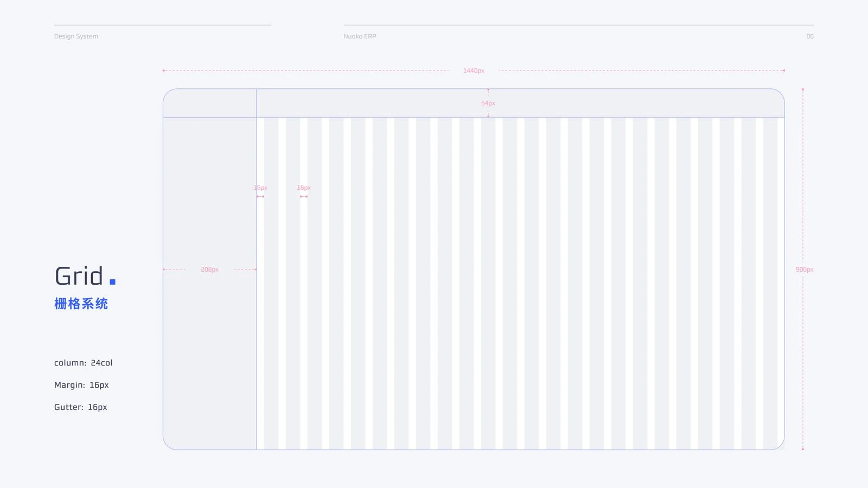This screenshot has height=488, width=868.
Task: Click the first grid column stripe
Action: [271, 283]
